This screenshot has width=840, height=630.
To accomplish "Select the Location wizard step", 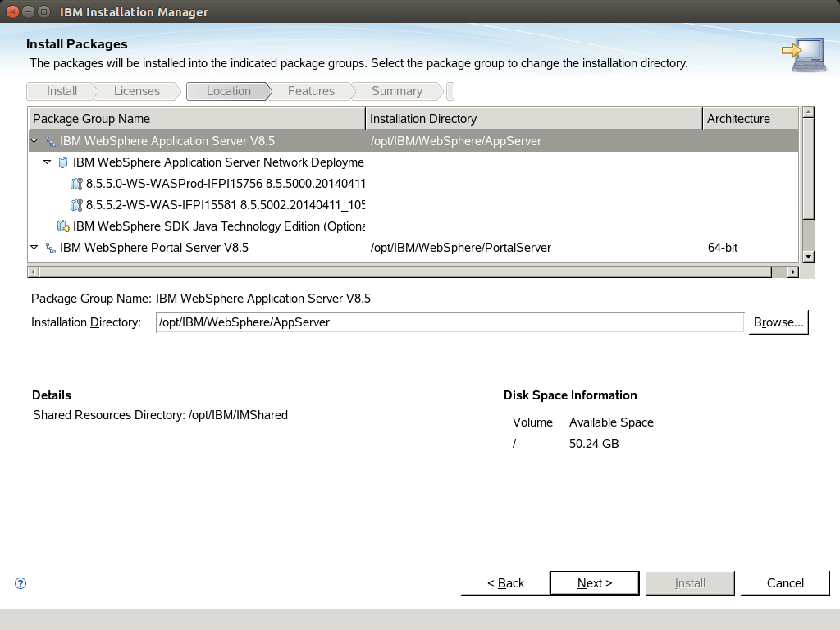I will [x=229, y=91].
